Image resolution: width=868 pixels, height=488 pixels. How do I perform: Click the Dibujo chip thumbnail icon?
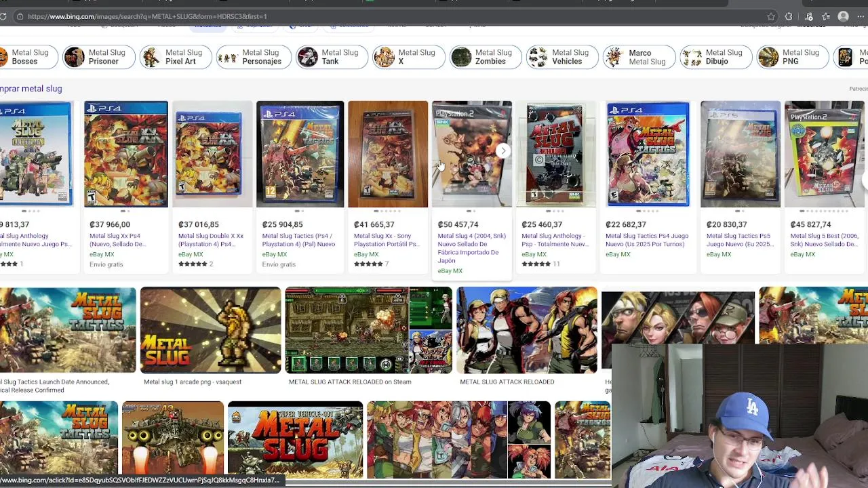[x=692, y=57]
